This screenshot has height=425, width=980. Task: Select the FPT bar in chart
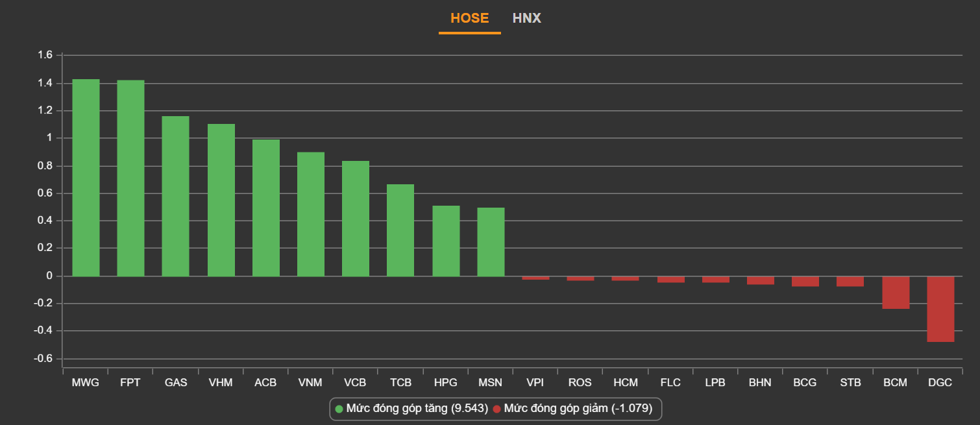click(x=130, y=178)
